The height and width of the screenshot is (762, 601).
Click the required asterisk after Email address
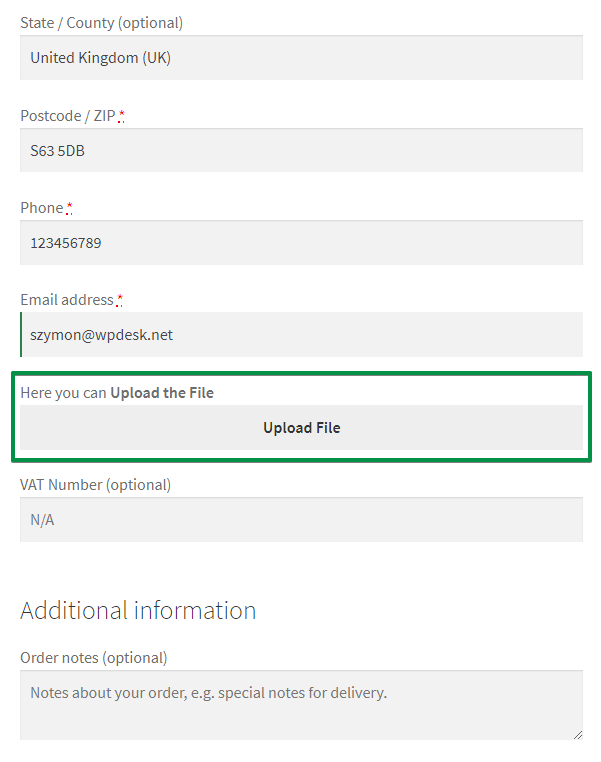click(120, 300)
